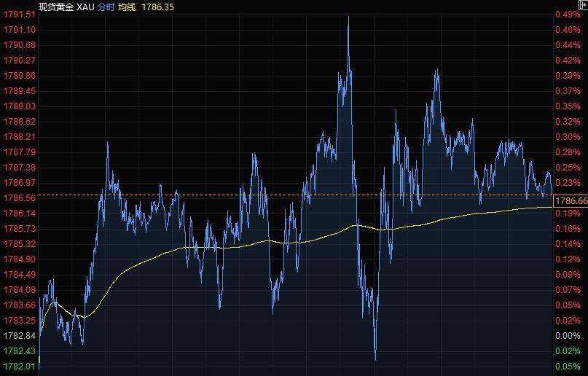Viewport: 588px width, 376px height.
Task: Click the 0.39% percentage axis label
Action: tap(568, 76)
